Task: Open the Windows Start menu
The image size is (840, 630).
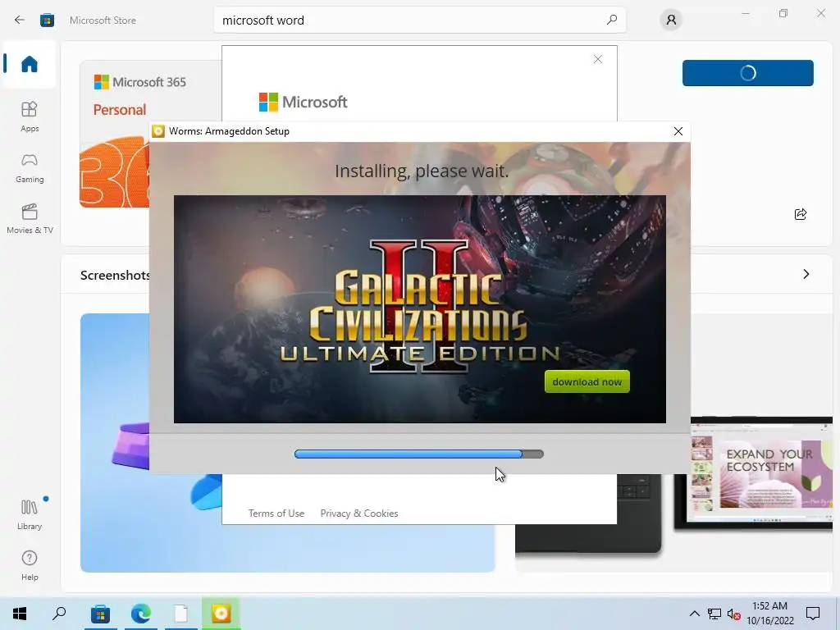Action: point(20,614)
